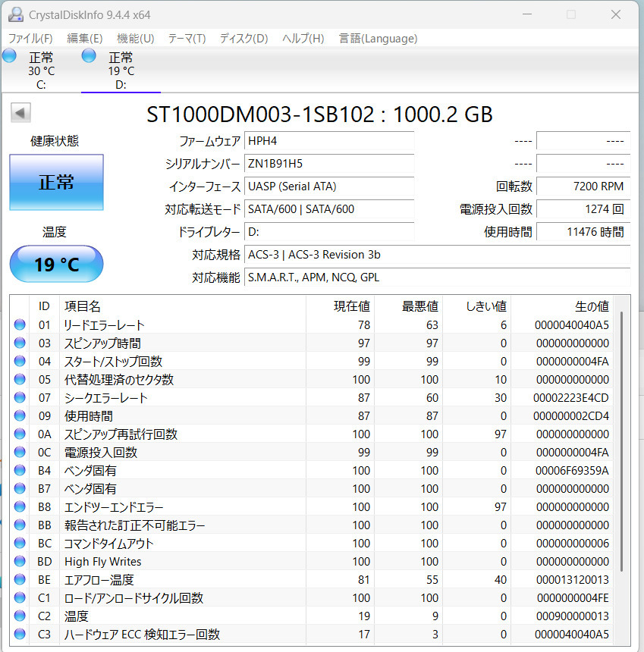Click the row name 代替処理済のセクタ数
This screenshot has height=652, width=644.
118,380
